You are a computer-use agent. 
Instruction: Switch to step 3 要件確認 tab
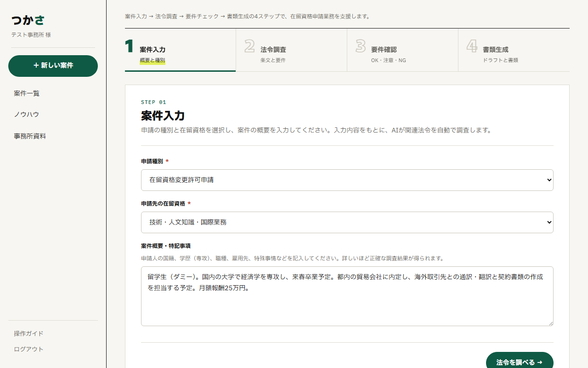click(x=402, y=50)
